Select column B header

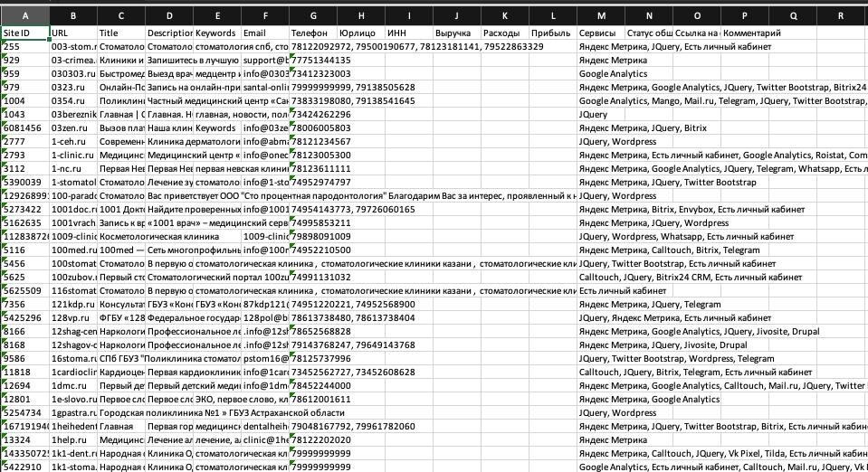(73, 16)
